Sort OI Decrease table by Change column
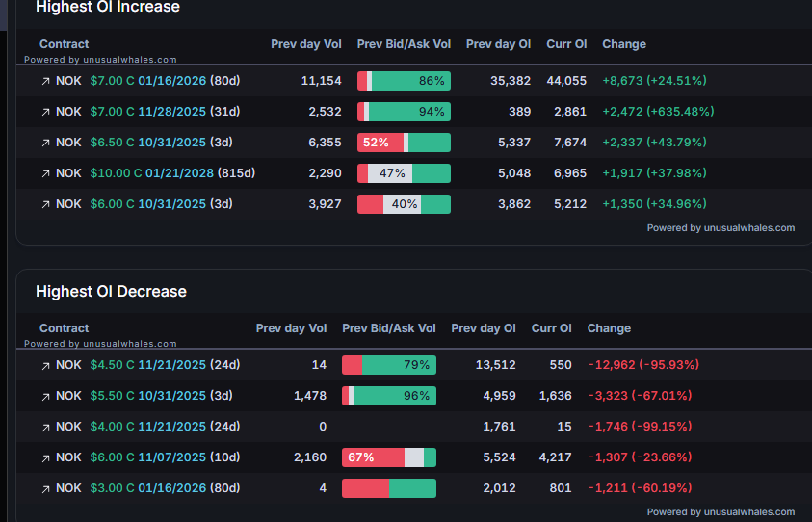Viewport: 812px width, 522px height. 609,328
